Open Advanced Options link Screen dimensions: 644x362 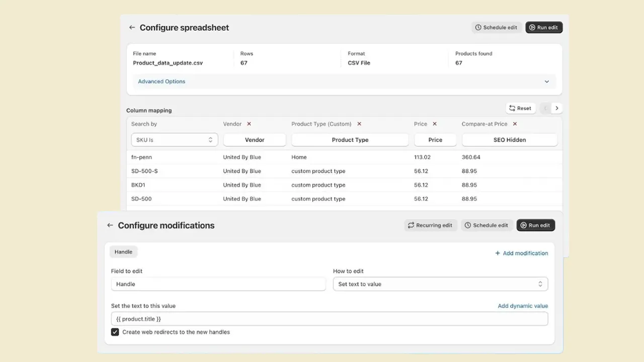pos(162,81)
